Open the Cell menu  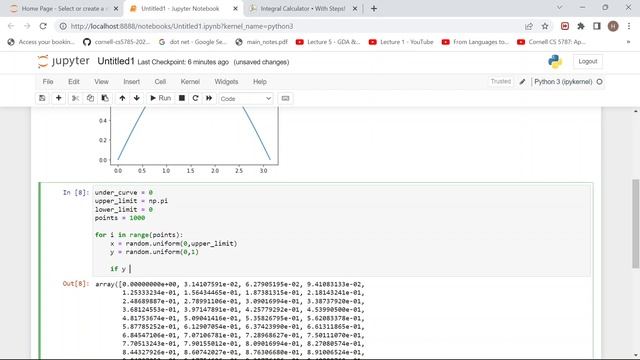click(160, 82)
